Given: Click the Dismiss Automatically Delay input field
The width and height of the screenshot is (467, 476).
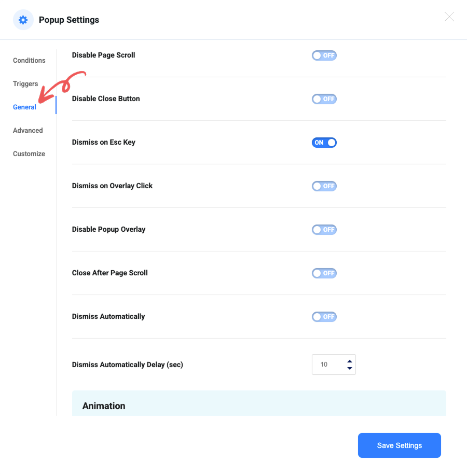Looking at the screenshot, I should [327, 365].
